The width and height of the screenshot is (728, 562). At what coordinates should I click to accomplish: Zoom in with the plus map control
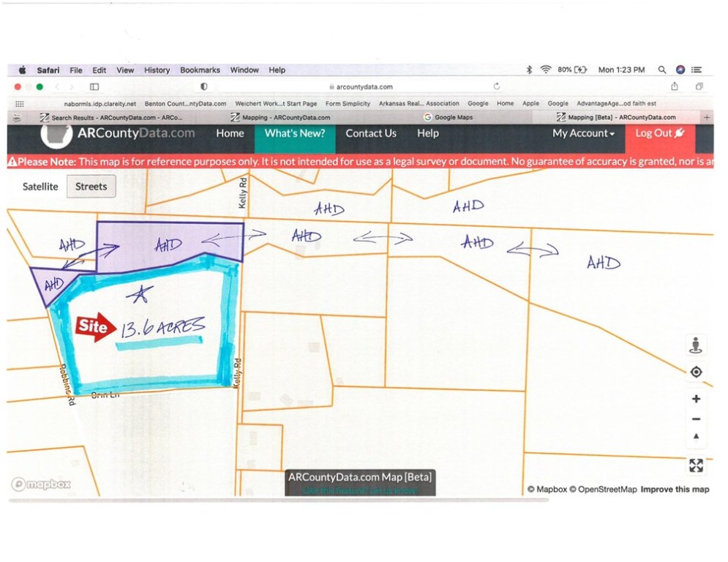tap(696, 399)
